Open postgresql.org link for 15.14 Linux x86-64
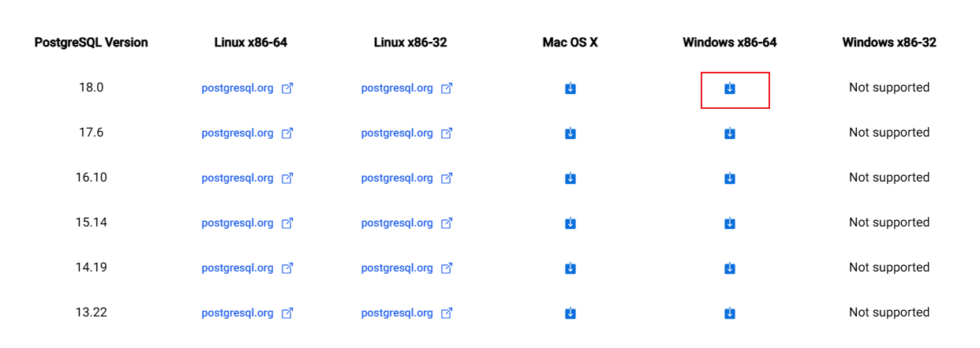980x348 pixels. [238, 223]
